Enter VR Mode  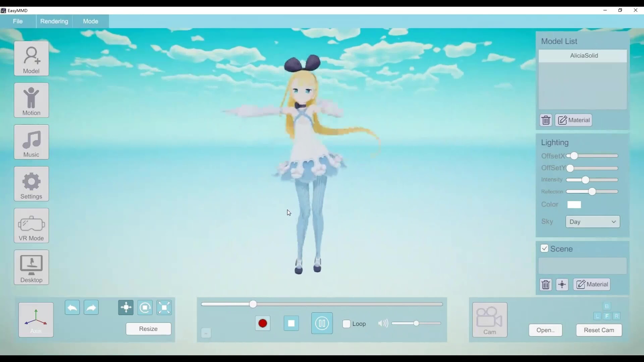point(31,226)
